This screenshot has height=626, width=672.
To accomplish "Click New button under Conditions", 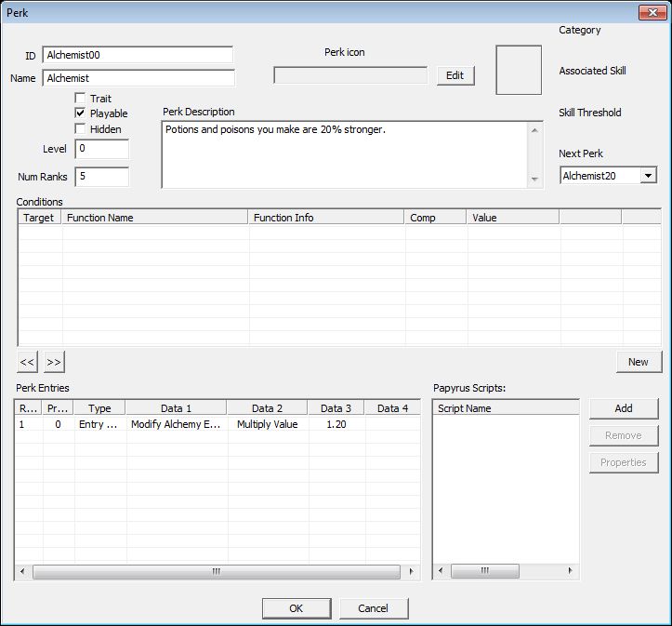I will coord(639,362).
